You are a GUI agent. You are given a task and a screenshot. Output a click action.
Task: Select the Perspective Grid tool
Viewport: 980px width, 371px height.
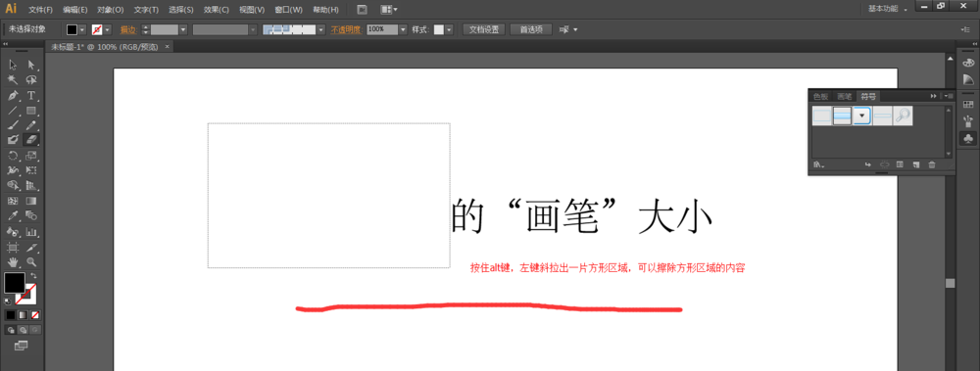31,185
